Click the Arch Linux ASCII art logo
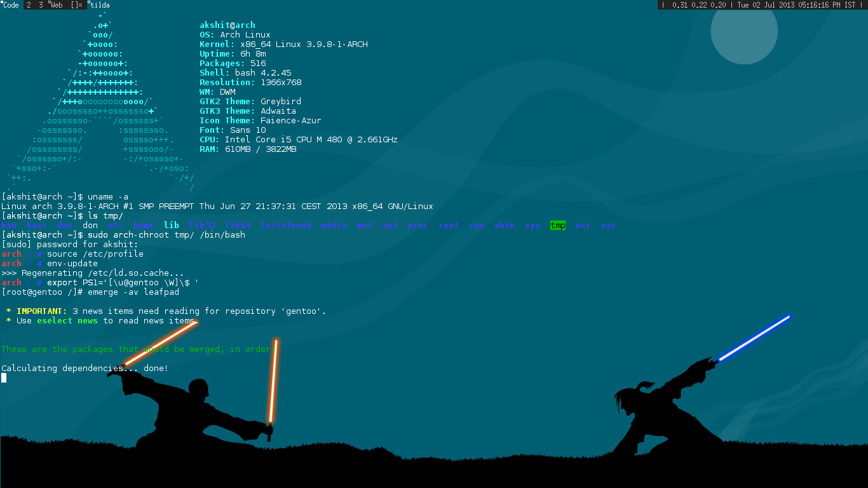Screen dimensions: 868x488 pyautogui.click(x=99, y=102)
